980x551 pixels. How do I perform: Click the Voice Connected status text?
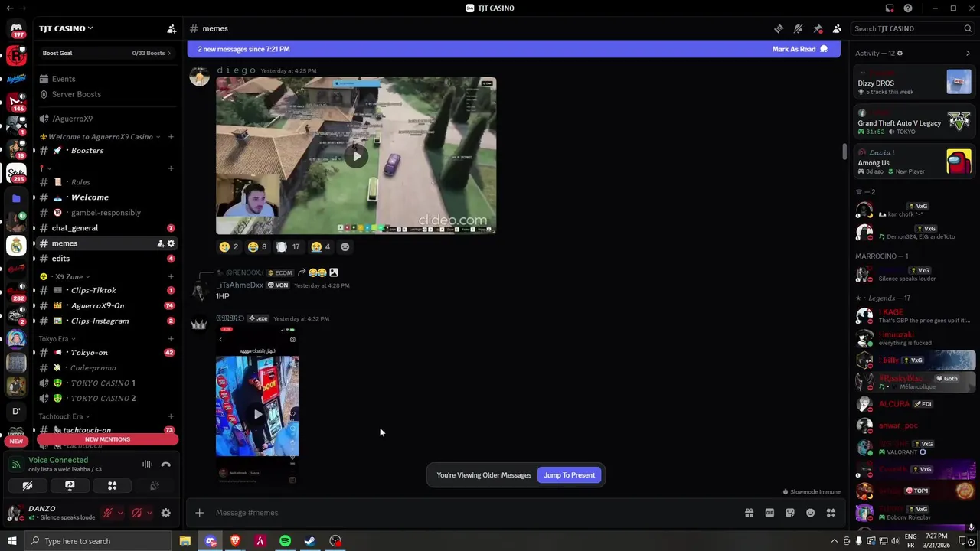coord(58,460)
